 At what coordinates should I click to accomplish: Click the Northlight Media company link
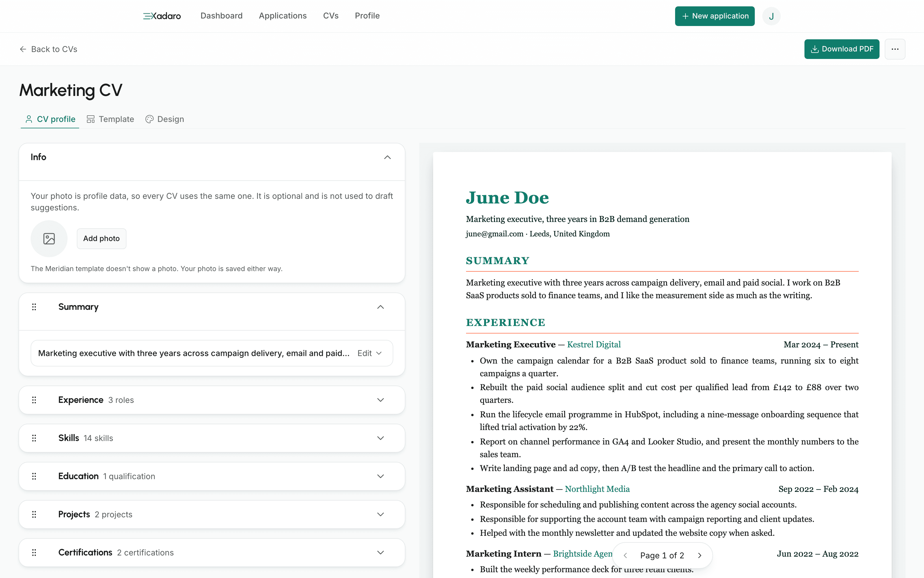click(597, 489)
